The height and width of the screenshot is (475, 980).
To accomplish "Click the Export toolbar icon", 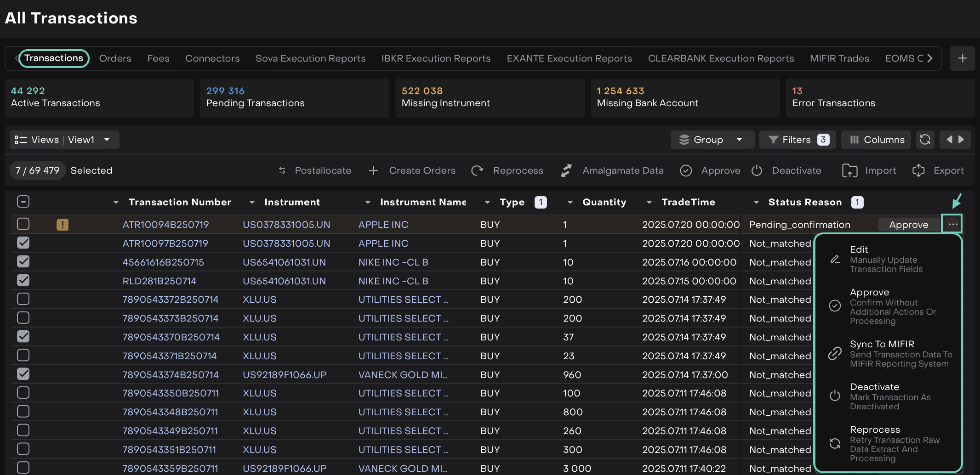I will [918, 170].
